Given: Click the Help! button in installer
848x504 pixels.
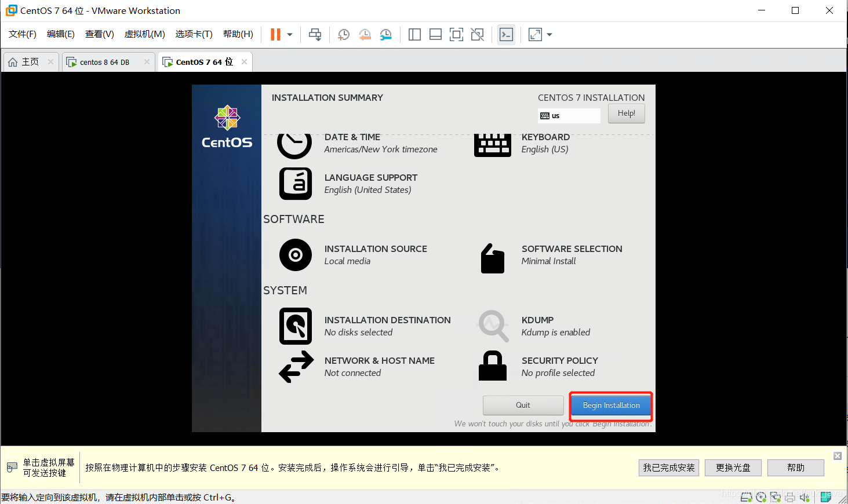Looking at the screenshot, I should (x=626, y=114).
